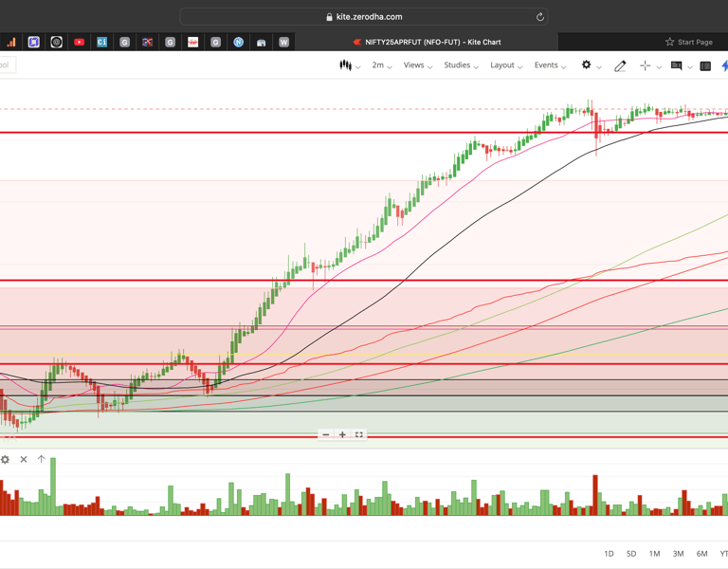Click the kite.zerodha.com address bar

364,17
